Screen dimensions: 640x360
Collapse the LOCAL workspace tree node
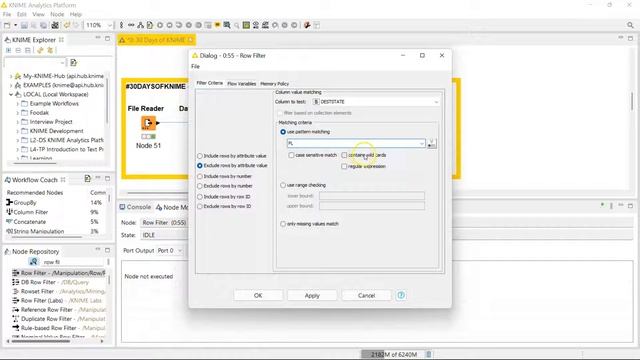pos(11,94)
